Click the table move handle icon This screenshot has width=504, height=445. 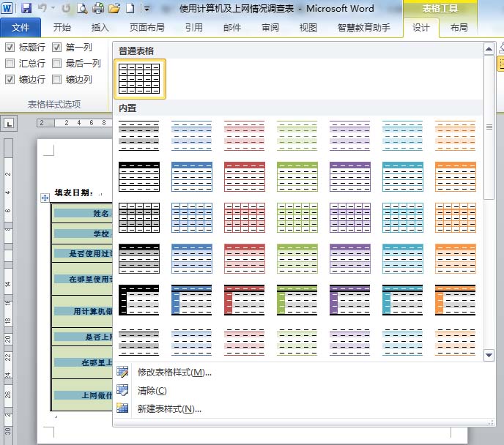(45, 197)
